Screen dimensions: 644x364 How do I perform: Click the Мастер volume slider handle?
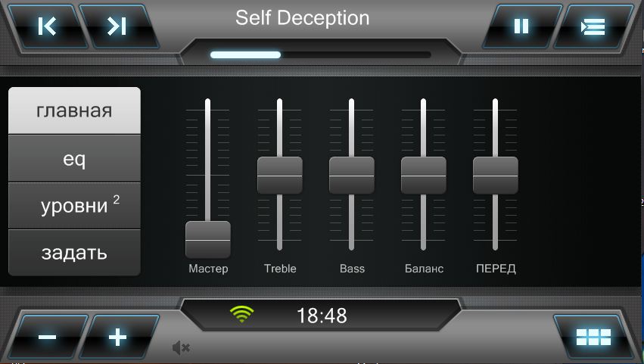click(208, 239)
